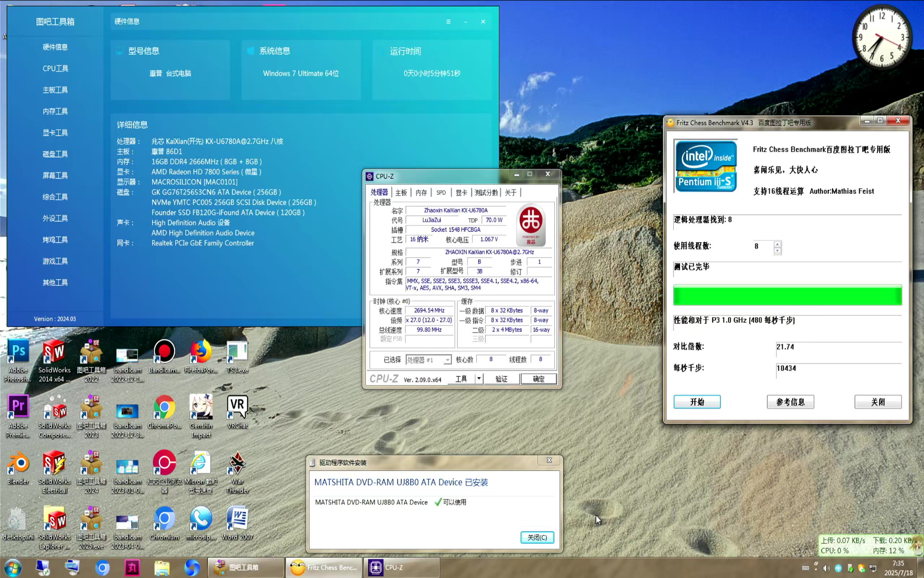Open 图吧工具箱 2025.exe desktop icon
This screenshot has width=924, height=578.
click(91, 527)
